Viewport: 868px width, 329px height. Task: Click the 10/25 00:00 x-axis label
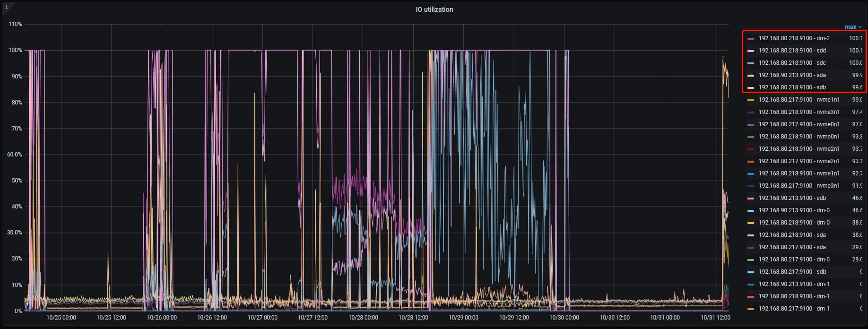(x=61, y=318)
